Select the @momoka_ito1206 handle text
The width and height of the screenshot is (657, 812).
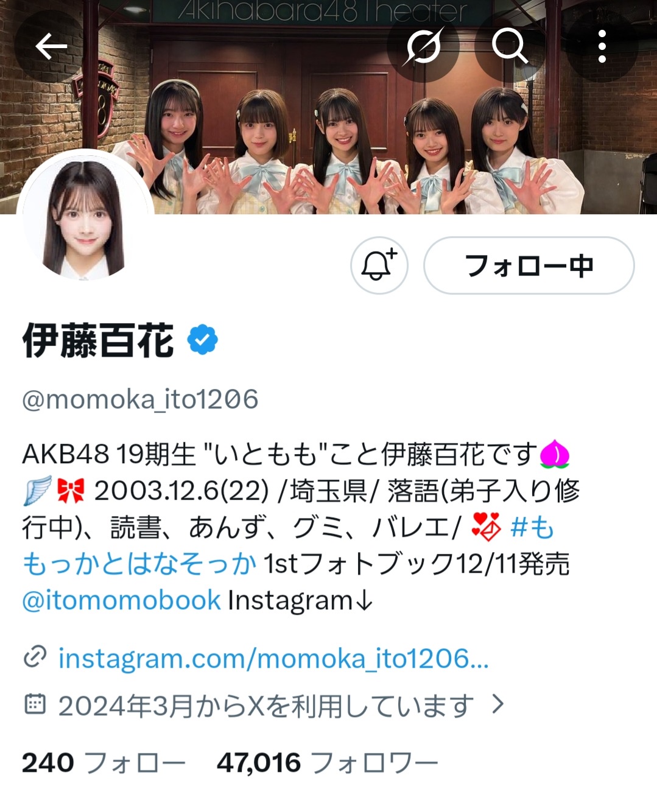pyautogui.click(x=140, y=399)
